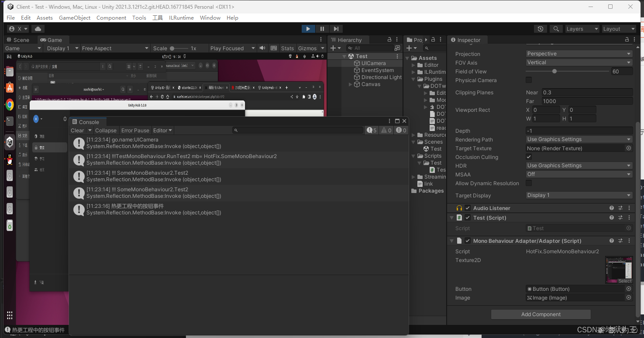Open the Window menu
The image size is (644, 338).
210,17
